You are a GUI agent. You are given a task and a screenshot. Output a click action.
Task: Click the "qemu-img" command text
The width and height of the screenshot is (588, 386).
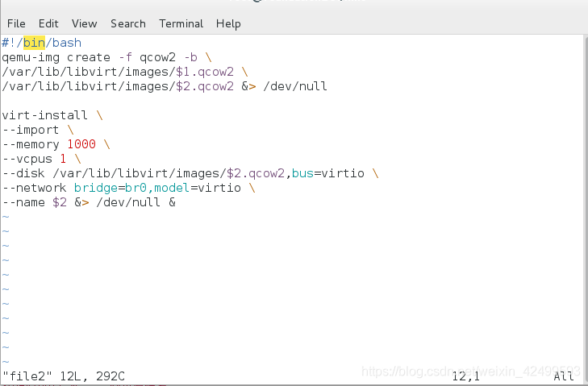31,57
